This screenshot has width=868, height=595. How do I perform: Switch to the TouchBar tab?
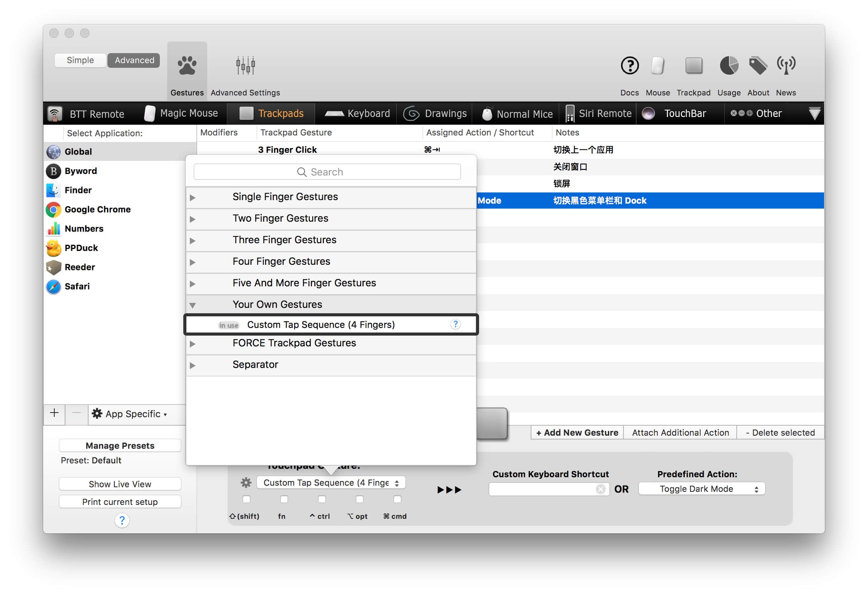pyautogui.click(x=675, y=114)
